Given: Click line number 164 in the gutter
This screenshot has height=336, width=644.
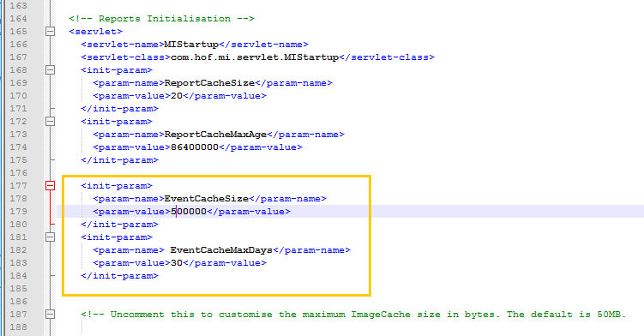Looking at the screenshot, I should coord(19,19).
